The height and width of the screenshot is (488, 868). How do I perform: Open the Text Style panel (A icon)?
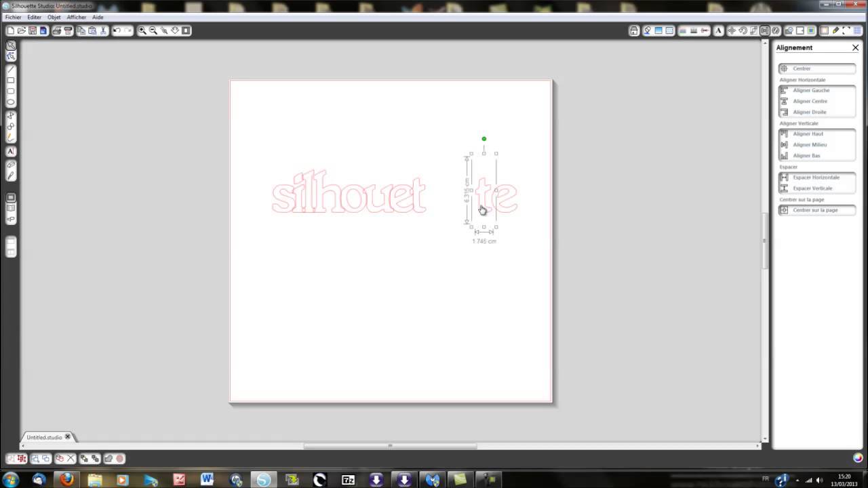click(x=720, y=30)
